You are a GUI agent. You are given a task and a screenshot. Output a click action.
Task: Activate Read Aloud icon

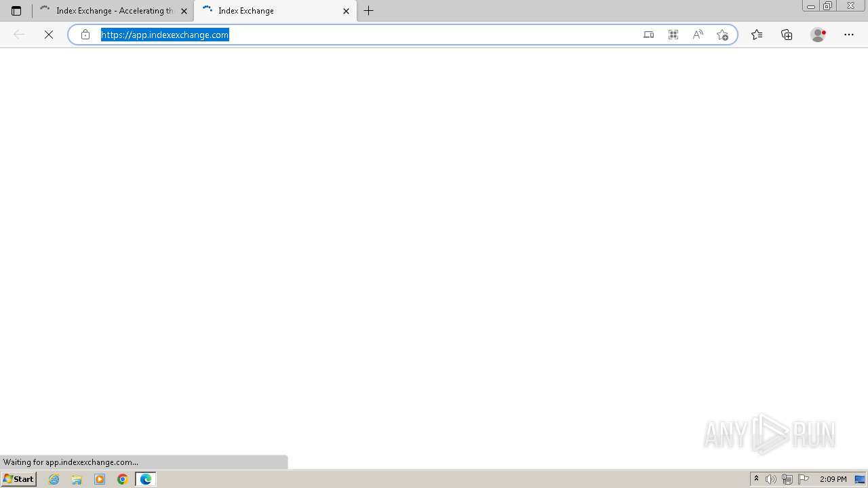(x=698, y=35)
